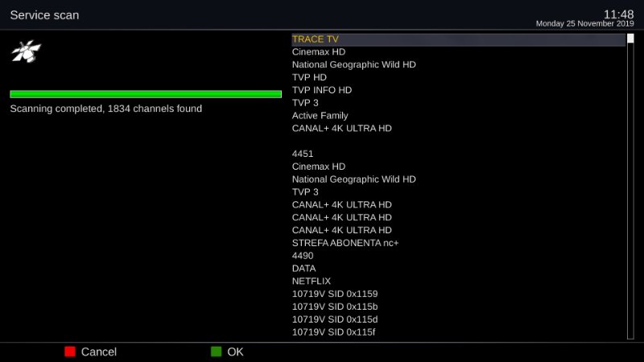Viewport: 644px width, 362px height.
Task: Choose the 4490 service entry
Action: (x=303, y=256)
